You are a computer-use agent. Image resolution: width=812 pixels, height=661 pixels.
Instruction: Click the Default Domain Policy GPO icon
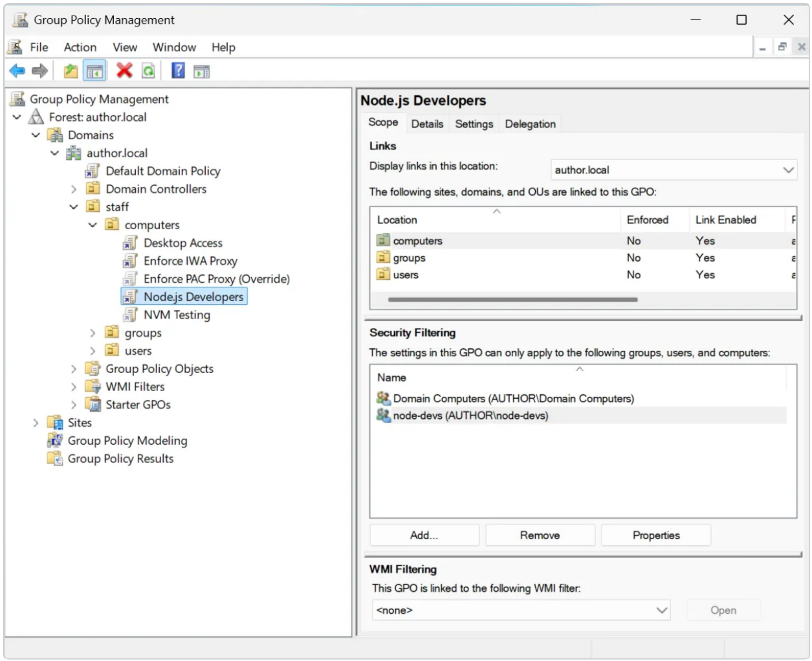pos(93,171)
